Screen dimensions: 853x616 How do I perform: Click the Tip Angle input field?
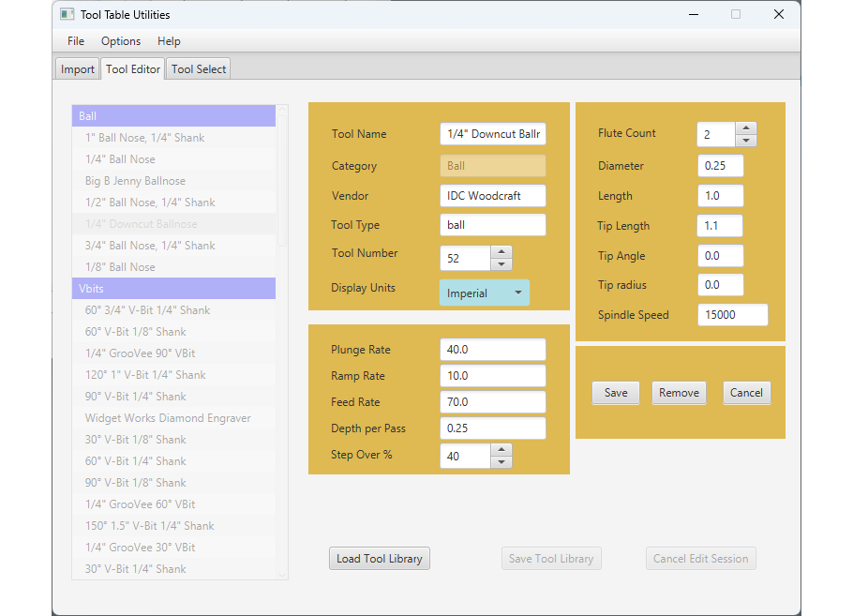tap(721, 255)
